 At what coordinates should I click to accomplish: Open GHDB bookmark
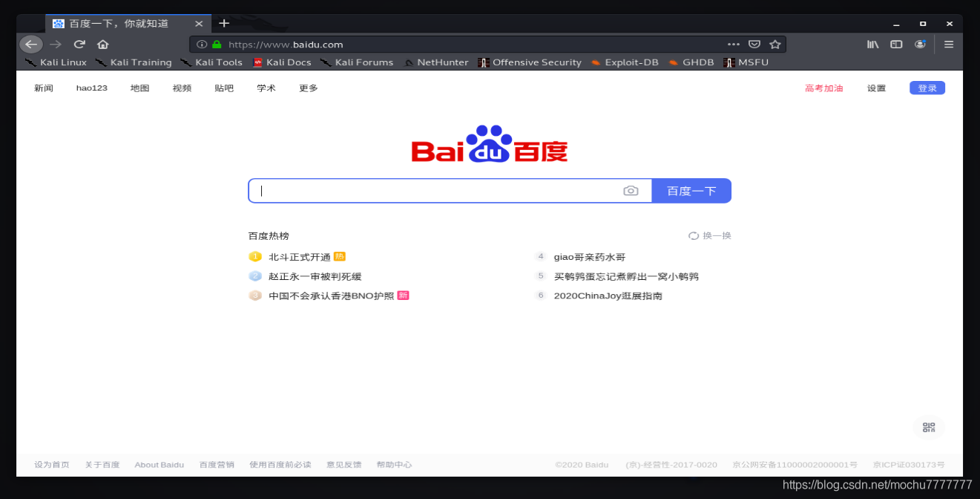click(x=691, y=62)
